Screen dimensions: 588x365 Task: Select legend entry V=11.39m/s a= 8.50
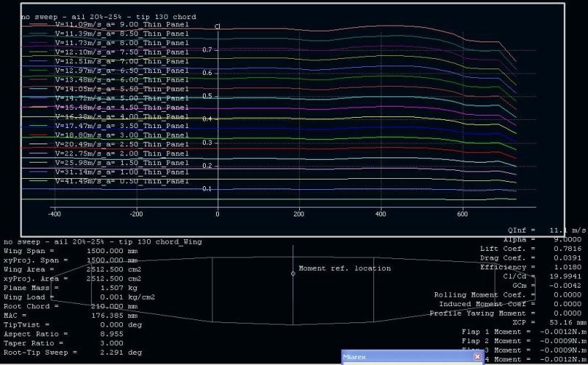tap(110, 33)
